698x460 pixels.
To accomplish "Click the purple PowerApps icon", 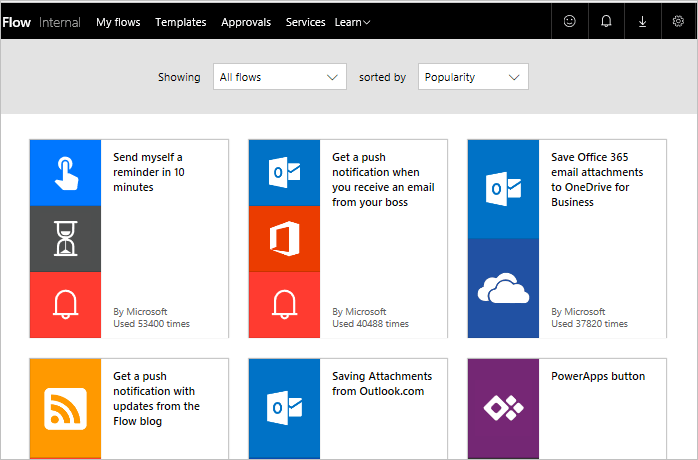I will click(x=503, y=408).
